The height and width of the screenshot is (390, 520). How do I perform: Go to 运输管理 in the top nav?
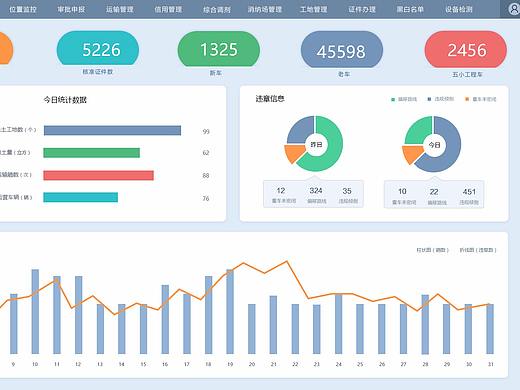pyautogui.click(x=120, y=9)
